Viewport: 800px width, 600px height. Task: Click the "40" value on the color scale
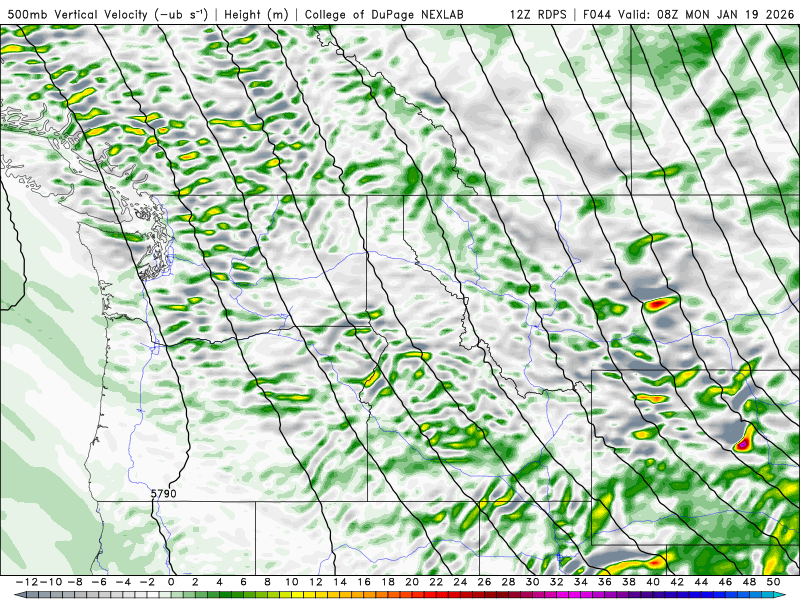(653, 582)
